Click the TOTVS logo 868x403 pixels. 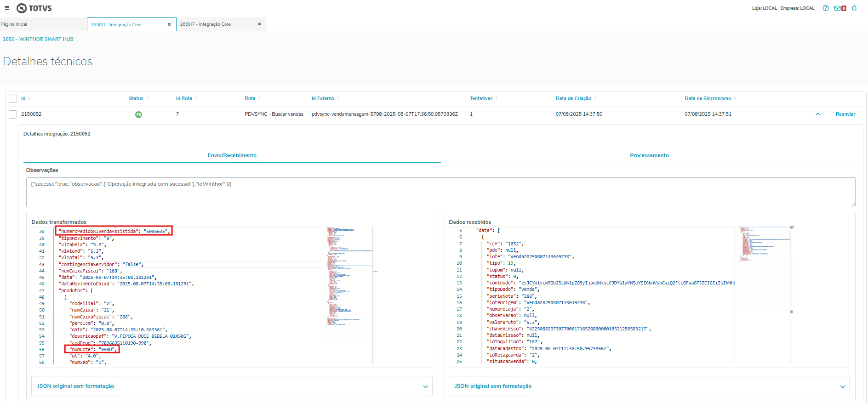click(34, 8)
